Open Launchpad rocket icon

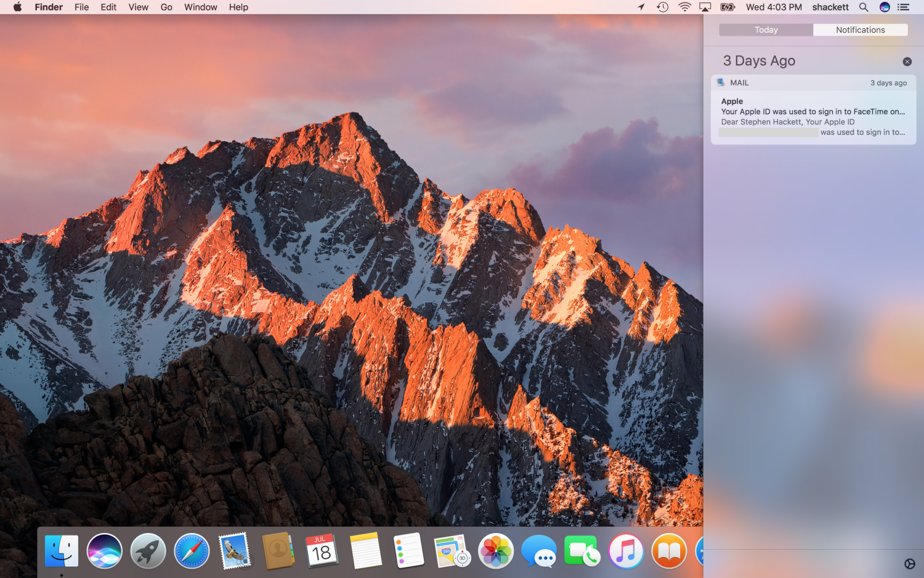point(148,550)
